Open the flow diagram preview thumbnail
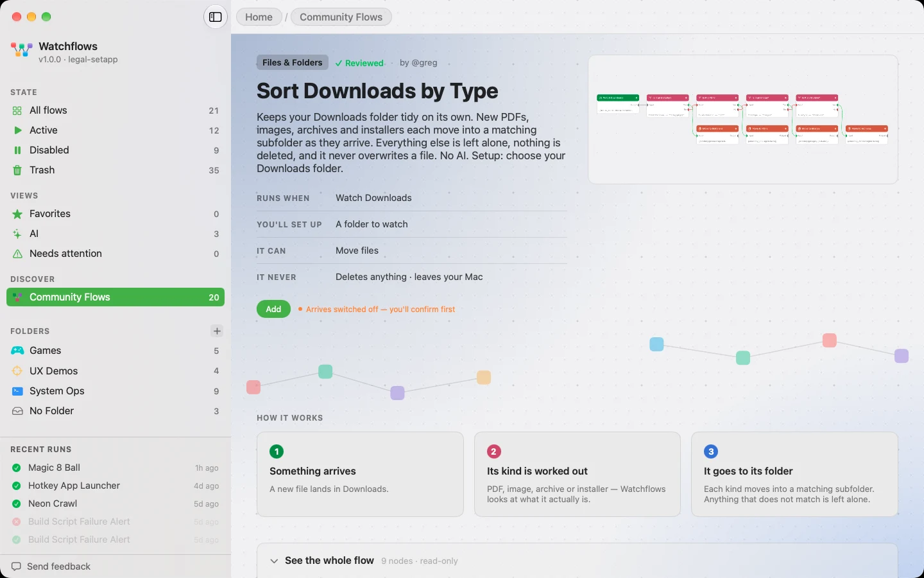This screenshot has width=924, height=578. pyautogui.click(x=743, y=119)
